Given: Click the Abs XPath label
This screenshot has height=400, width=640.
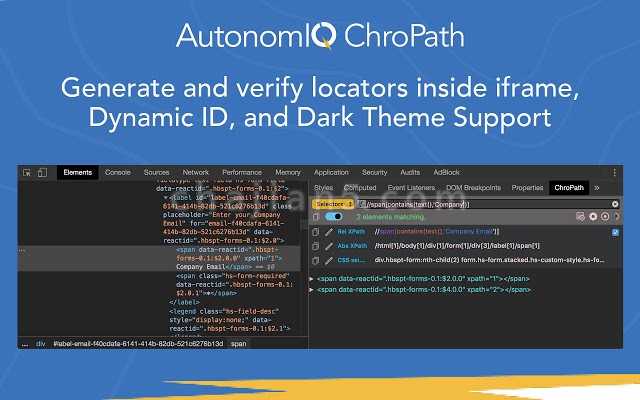Looking at the screenshot, I should click(x=352, y=246).
